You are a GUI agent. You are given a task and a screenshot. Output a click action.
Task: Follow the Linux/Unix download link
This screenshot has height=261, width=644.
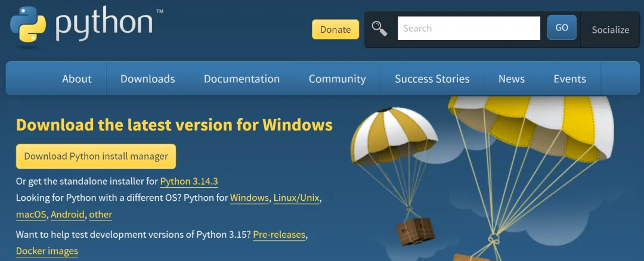(296, 198)
